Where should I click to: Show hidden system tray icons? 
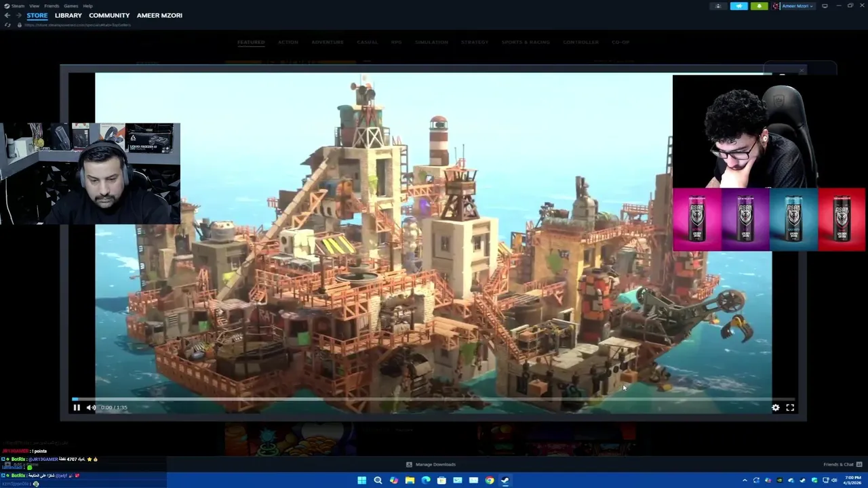point(745,481)
